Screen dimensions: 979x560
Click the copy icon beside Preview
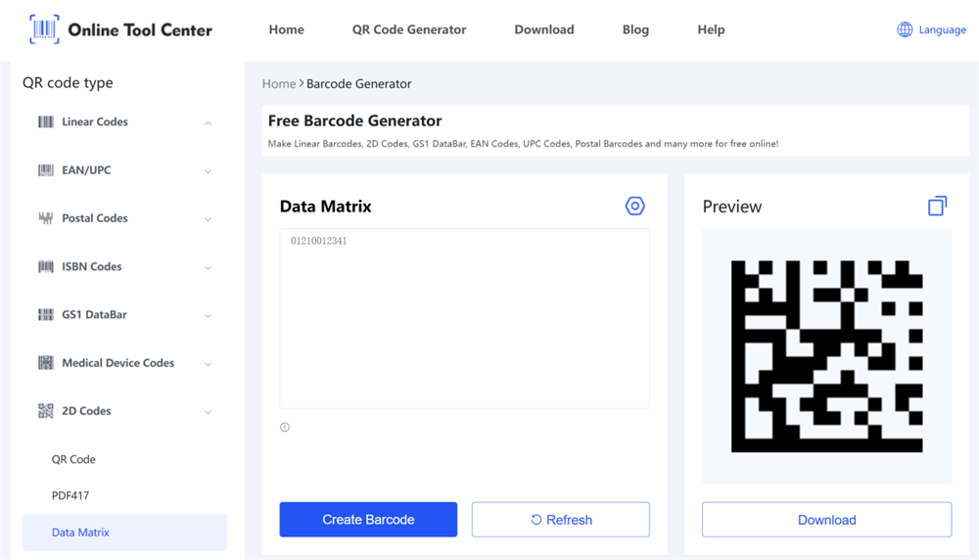[x=937, y=206]
